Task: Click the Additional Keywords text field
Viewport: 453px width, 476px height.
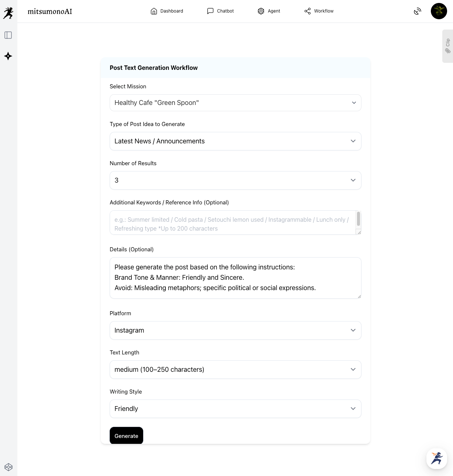Action: [x=232, y=223]
